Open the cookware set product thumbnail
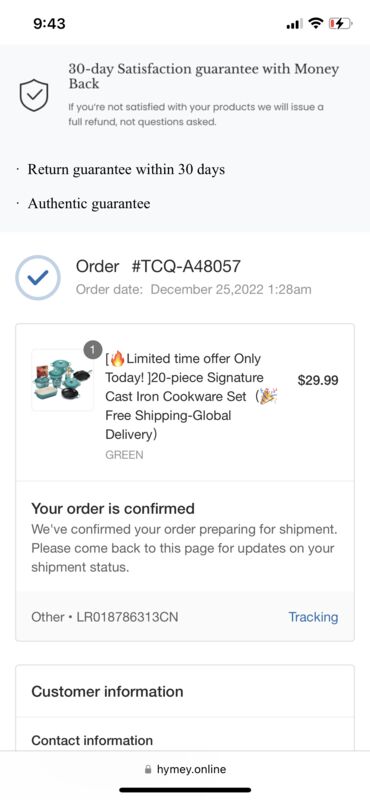The image size is (370, 800). point(62,380)
